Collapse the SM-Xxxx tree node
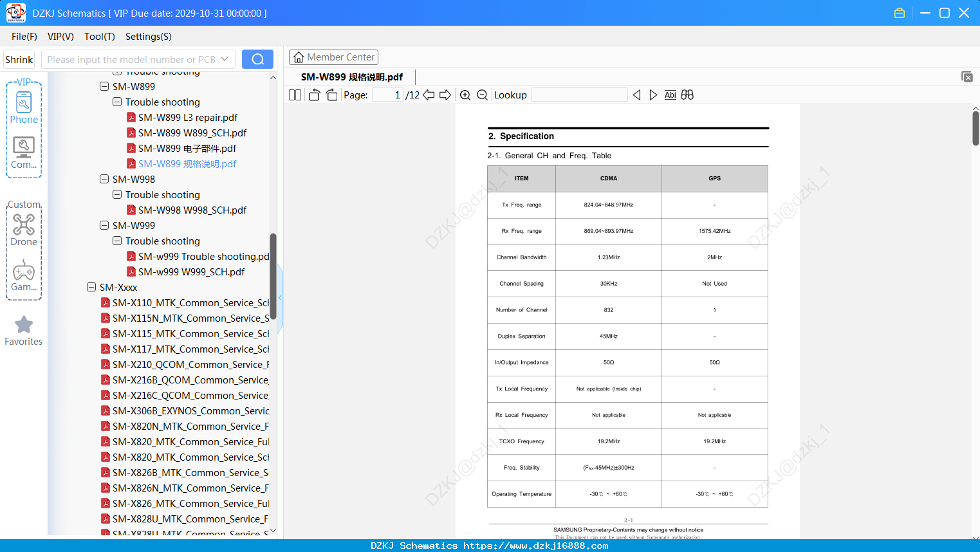Screen dimensions: 980x552 point(91,287)
